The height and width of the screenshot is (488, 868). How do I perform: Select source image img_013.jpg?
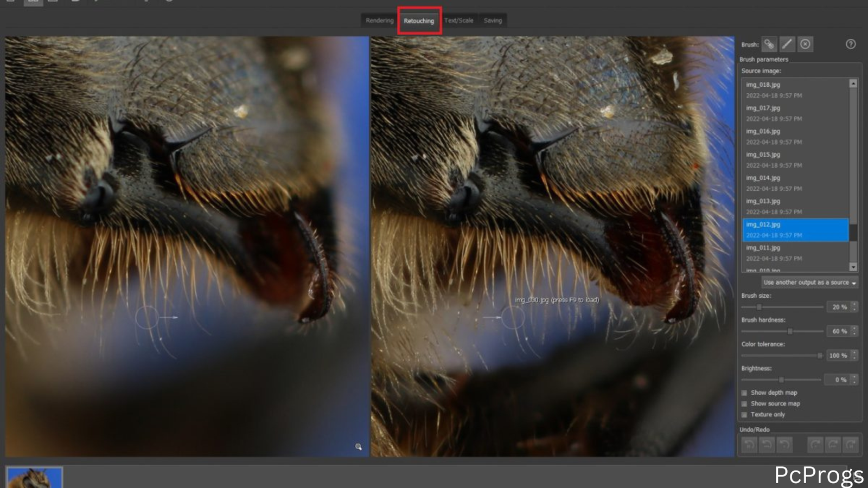pyautogui.click(x=795, y=207)
